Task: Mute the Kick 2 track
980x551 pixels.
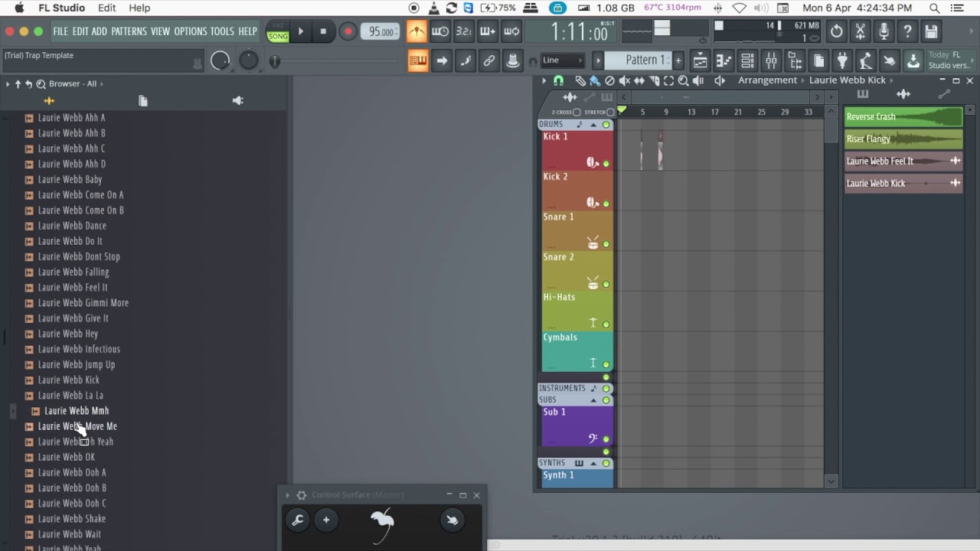Action: (606, 204)
